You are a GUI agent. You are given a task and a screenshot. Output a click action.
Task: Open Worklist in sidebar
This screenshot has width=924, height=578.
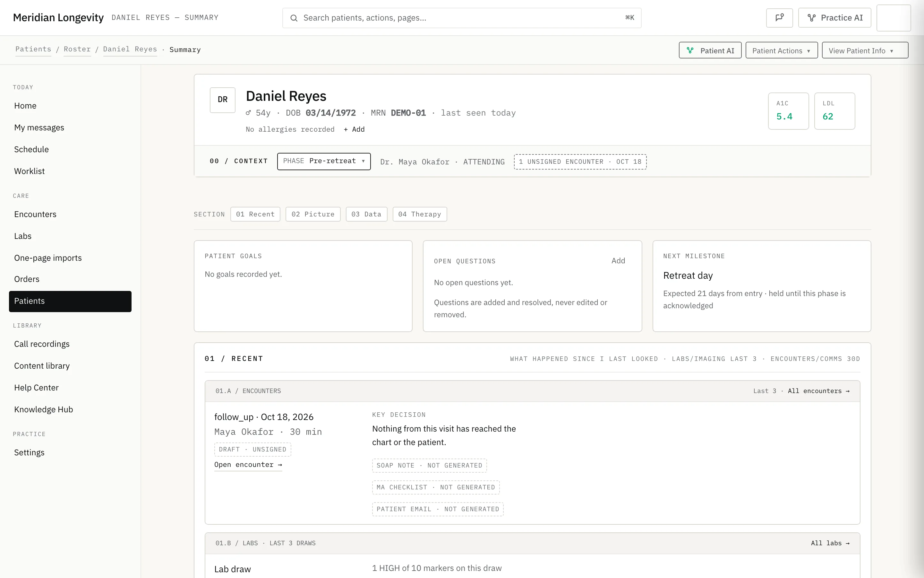(70, 171)
